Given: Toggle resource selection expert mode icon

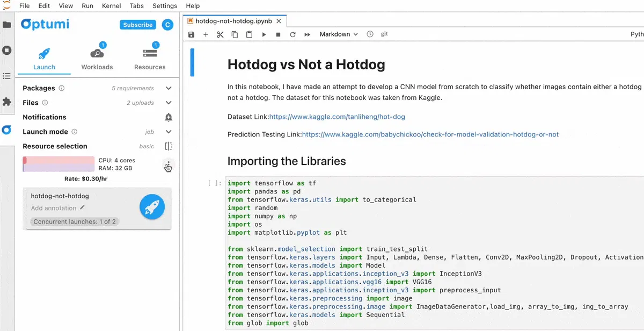Looking at the screenshot, I should (169, 146).
